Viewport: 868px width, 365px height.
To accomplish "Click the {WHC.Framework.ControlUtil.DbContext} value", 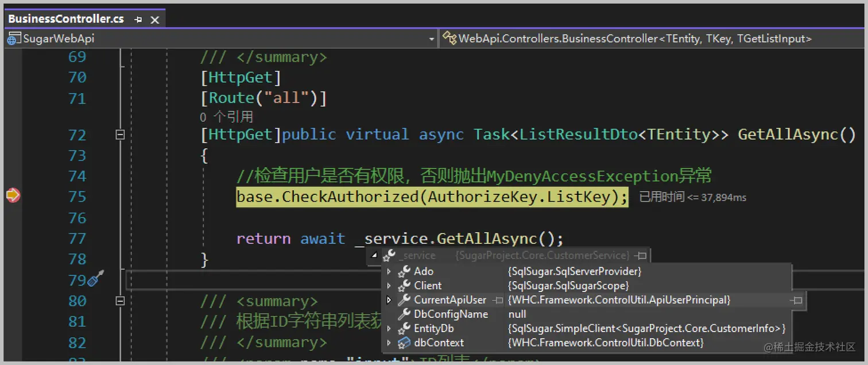I will tap(606, 343).
